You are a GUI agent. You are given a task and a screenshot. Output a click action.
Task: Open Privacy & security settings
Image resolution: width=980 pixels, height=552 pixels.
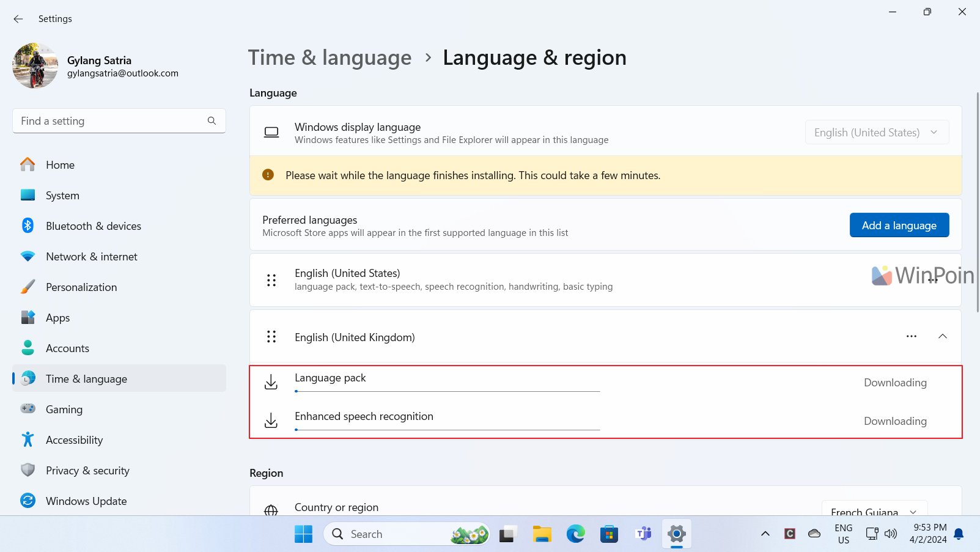coord(119,471)
